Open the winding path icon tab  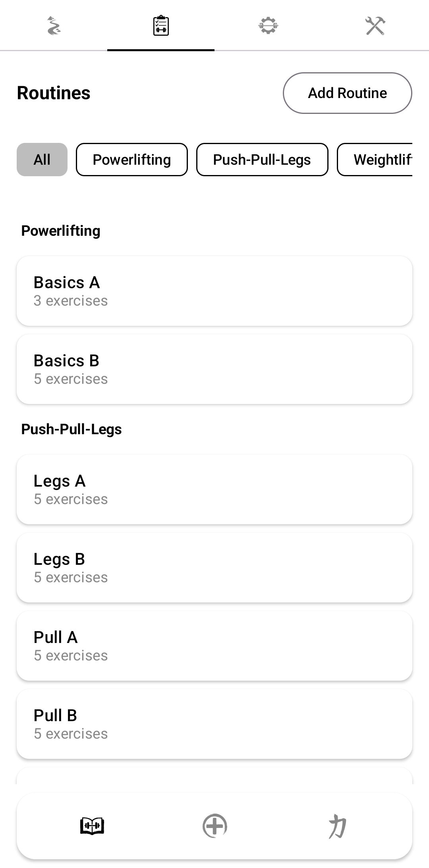[54, 26]
